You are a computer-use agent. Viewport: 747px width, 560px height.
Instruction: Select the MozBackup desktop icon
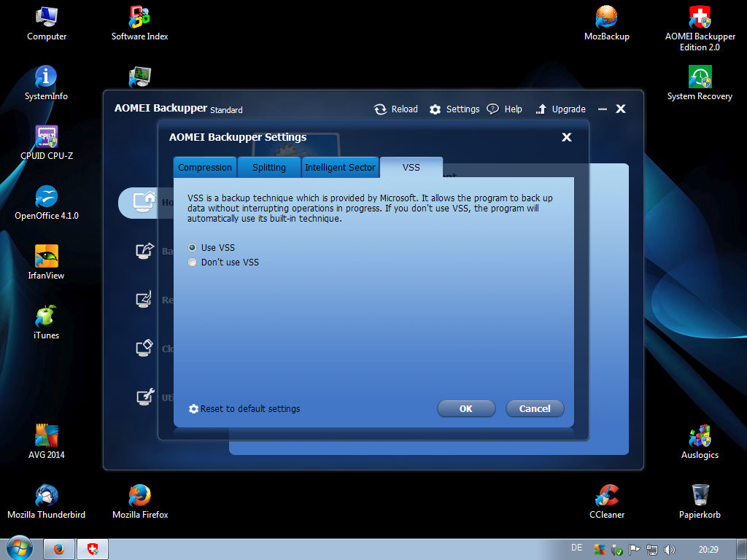(x=606, y=24)
